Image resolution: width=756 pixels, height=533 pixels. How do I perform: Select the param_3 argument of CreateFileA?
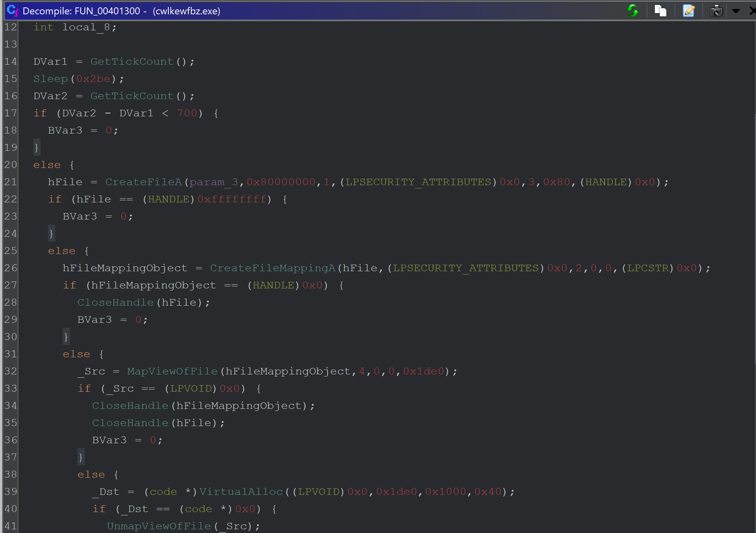click(213, 182)
